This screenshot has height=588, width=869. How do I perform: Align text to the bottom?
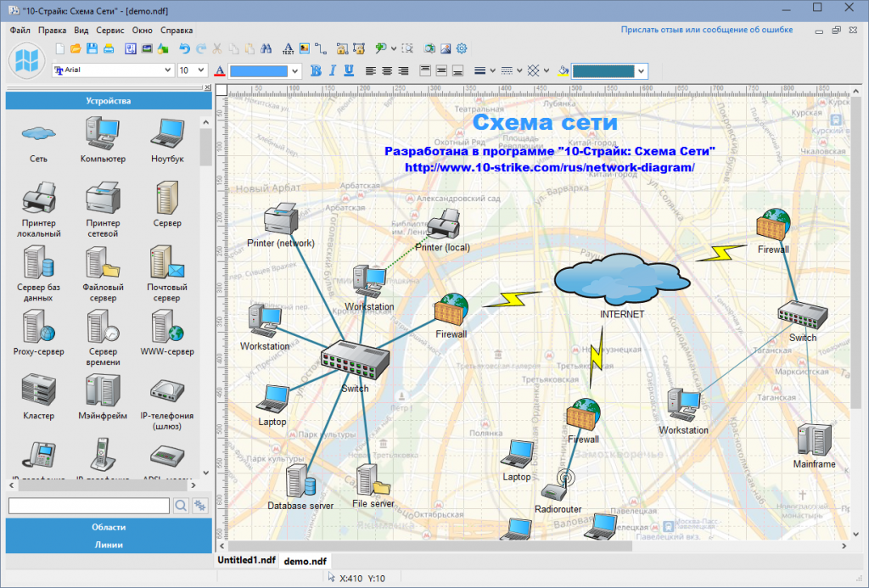pyautogui.click(x=457, y=70)
